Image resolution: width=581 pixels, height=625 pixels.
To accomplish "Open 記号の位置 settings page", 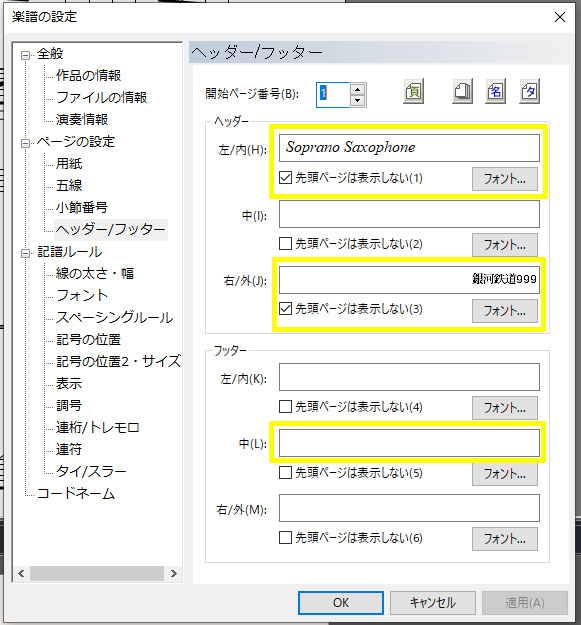I will [x=88, y=340].
